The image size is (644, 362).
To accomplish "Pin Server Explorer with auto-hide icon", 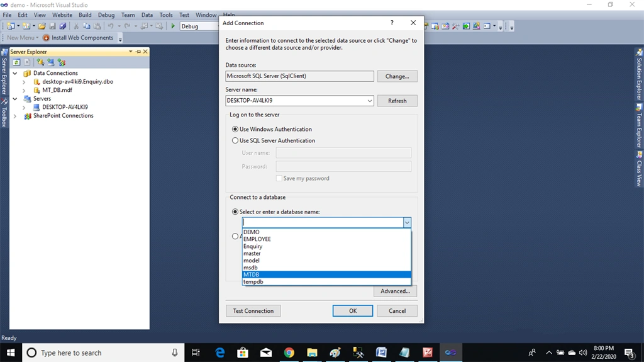I will pos(138,52).
